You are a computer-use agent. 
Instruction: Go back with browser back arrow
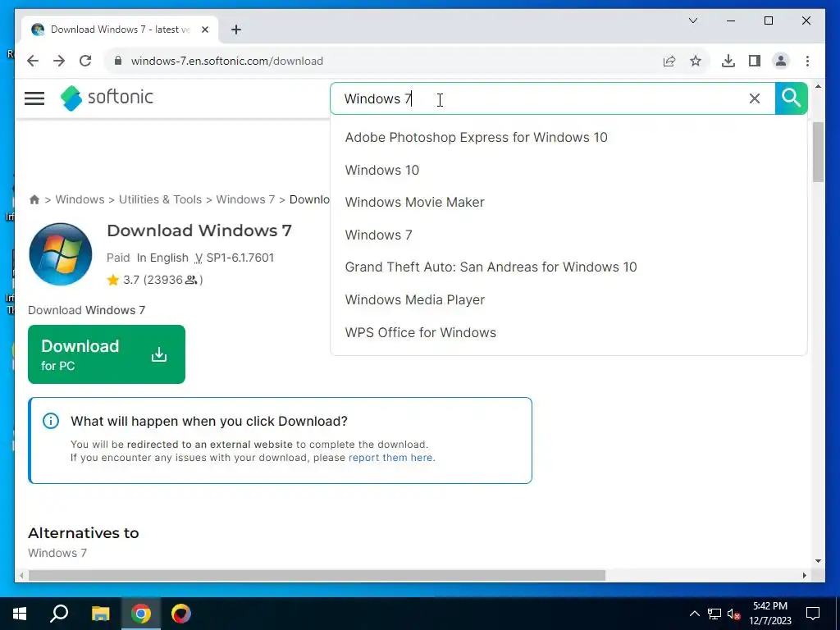tap(33, 61)
